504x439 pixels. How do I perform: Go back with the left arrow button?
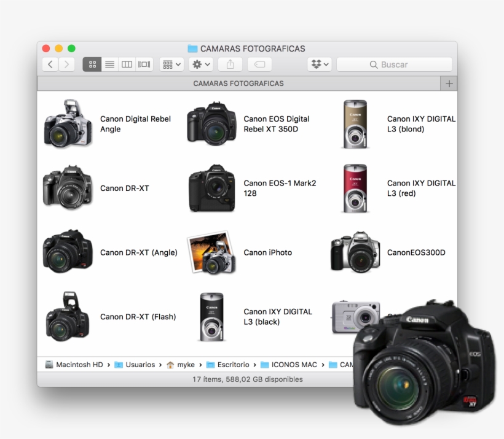(x=50, y=64)
